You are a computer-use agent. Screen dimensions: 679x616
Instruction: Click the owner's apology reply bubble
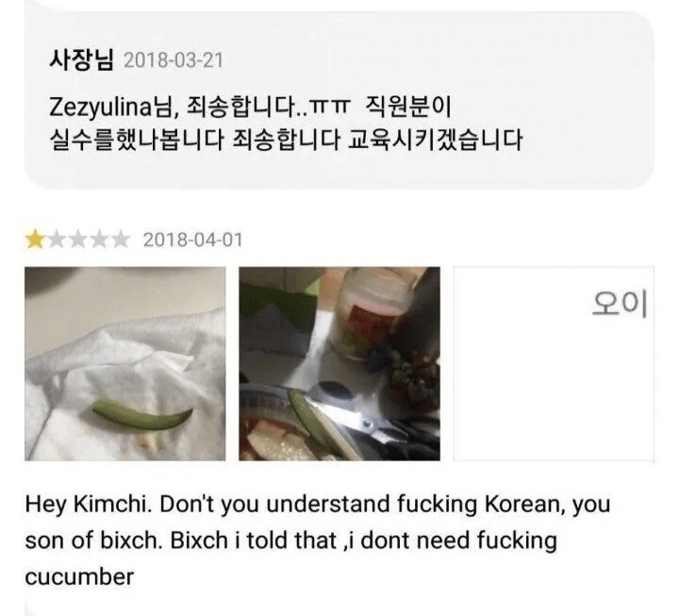339,100
